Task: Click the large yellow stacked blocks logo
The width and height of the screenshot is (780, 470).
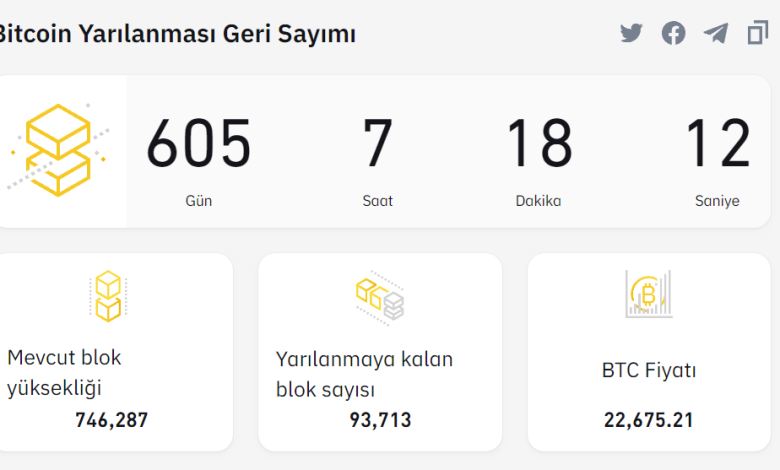Action: (59, 150)
